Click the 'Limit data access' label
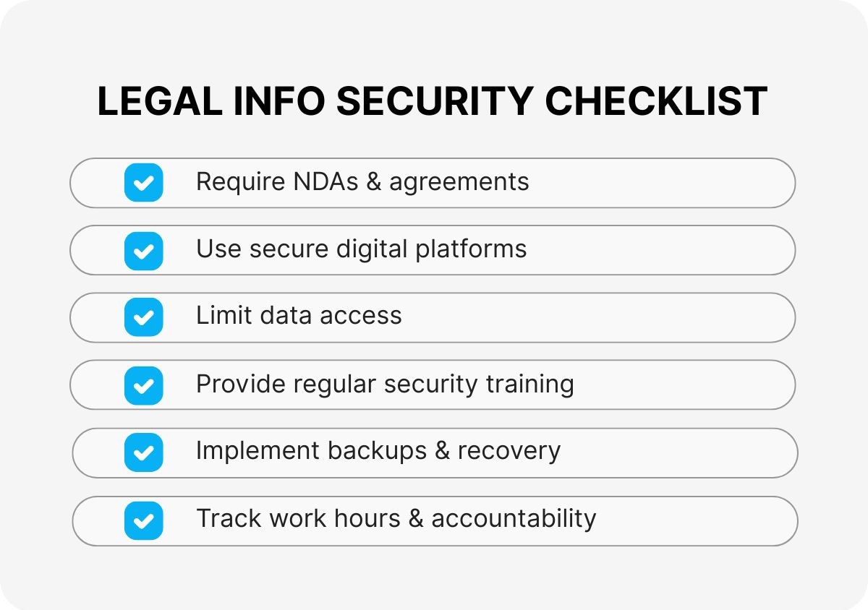 click(x=299, y=316)
